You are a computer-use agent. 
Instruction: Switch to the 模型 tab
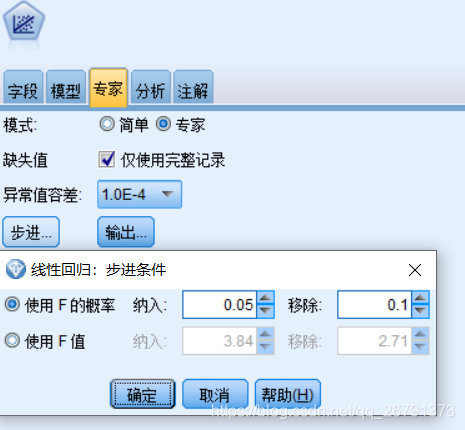(x=66, y=87)
